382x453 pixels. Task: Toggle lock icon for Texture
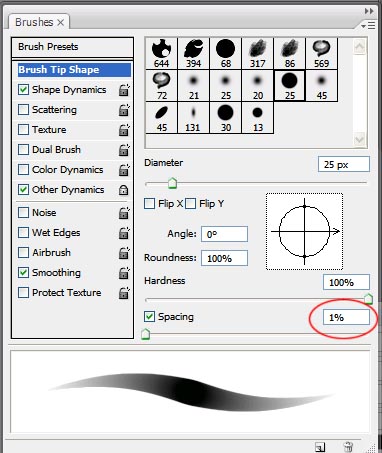[x=124, y=130]
